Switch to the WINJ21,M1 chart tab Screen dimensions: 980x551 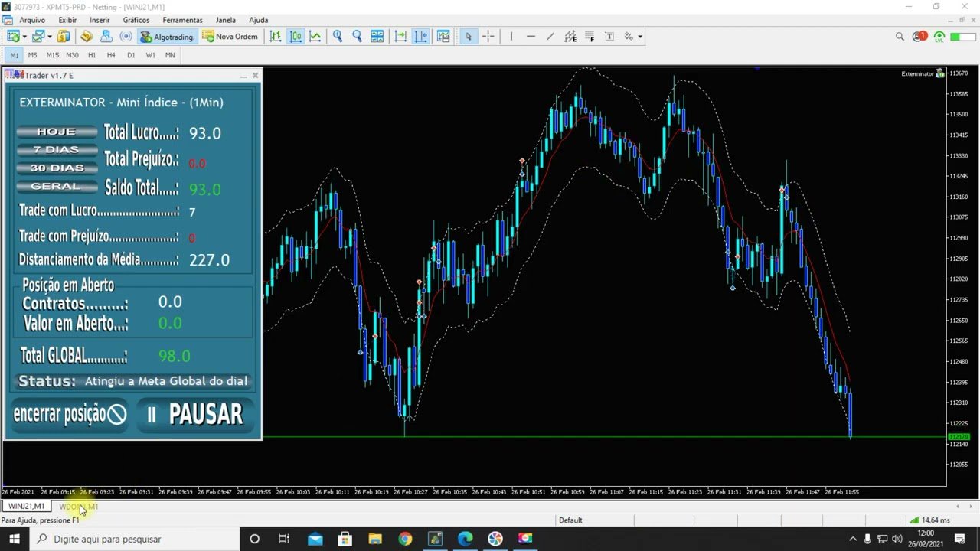(x=26, y=507)
